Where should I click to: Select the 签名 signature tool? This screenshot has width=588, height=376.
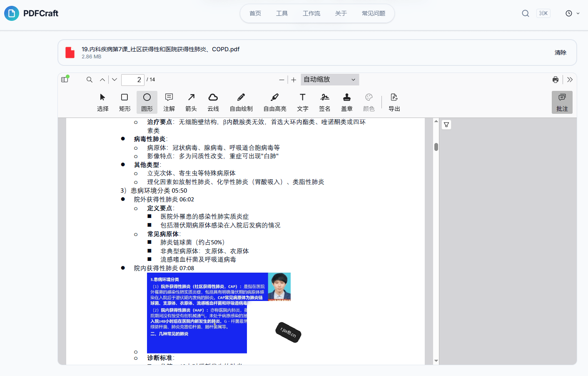[325, 103]
